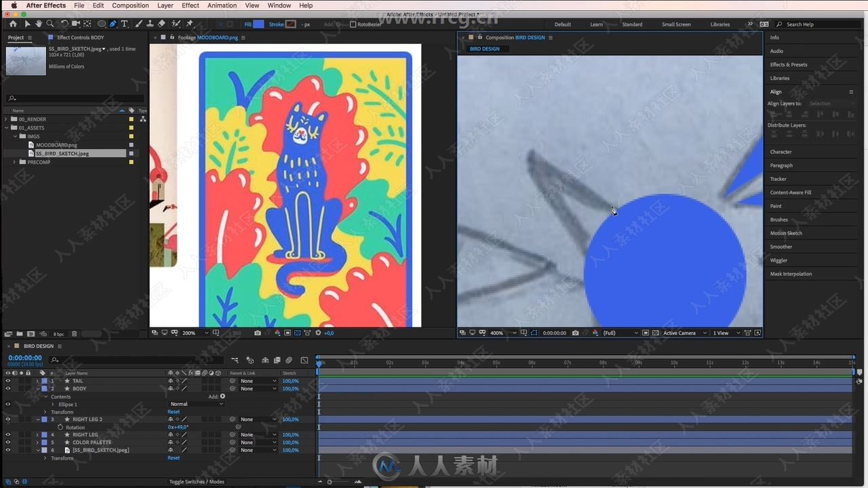Select the Eraser tool

161,24
